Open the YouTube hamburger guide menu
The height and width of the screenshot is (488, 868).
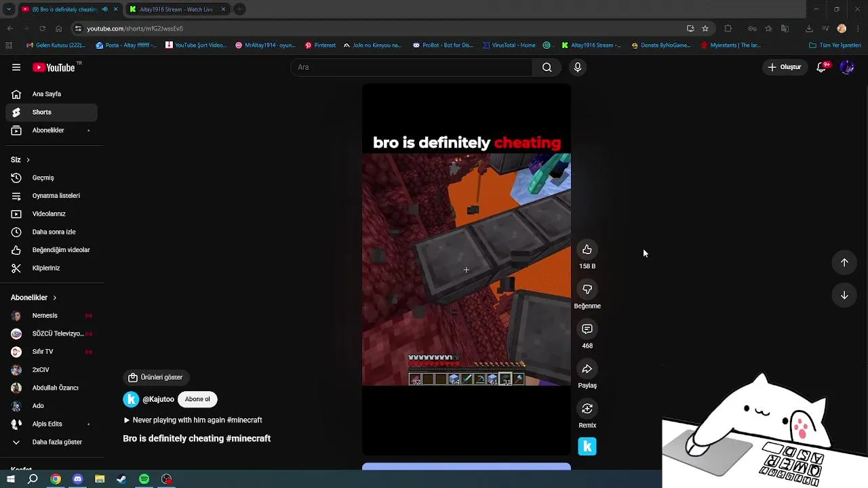(x=16, y=67)
